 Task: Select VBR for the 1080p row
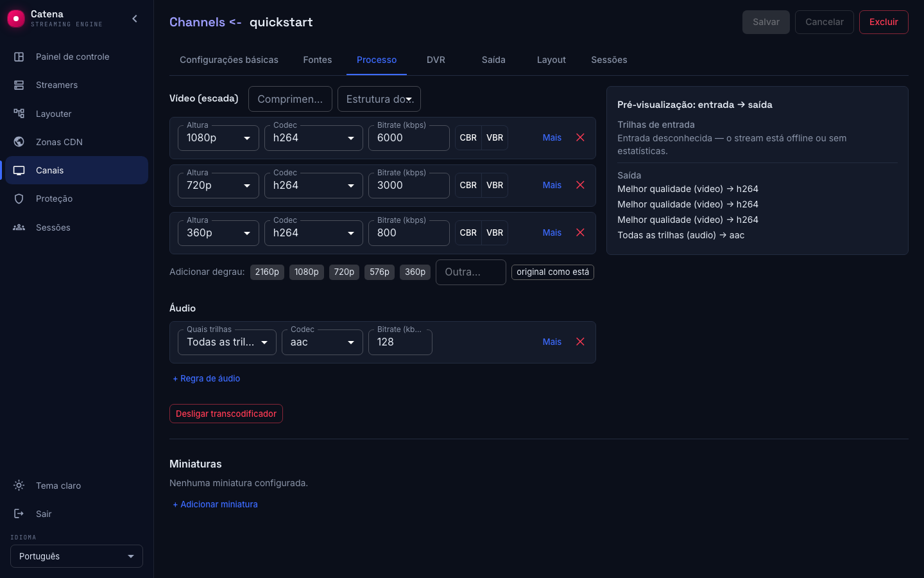coord(495,137)
